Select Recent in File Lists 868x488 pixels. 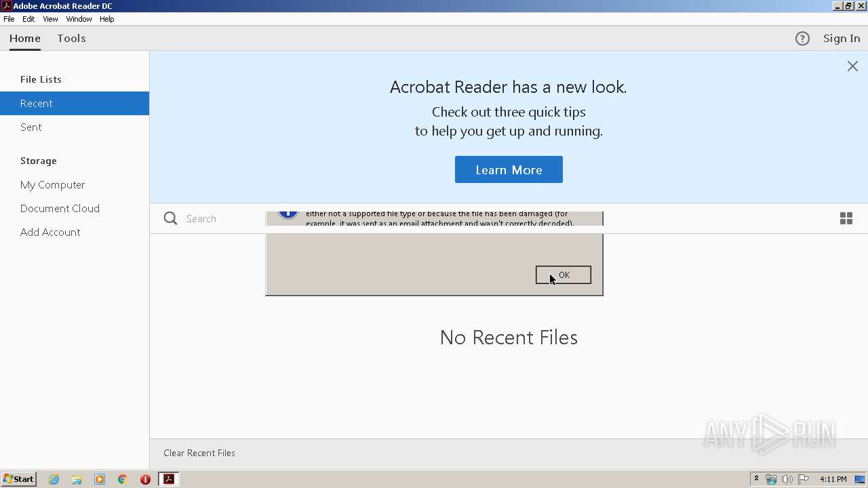point(75,104)
